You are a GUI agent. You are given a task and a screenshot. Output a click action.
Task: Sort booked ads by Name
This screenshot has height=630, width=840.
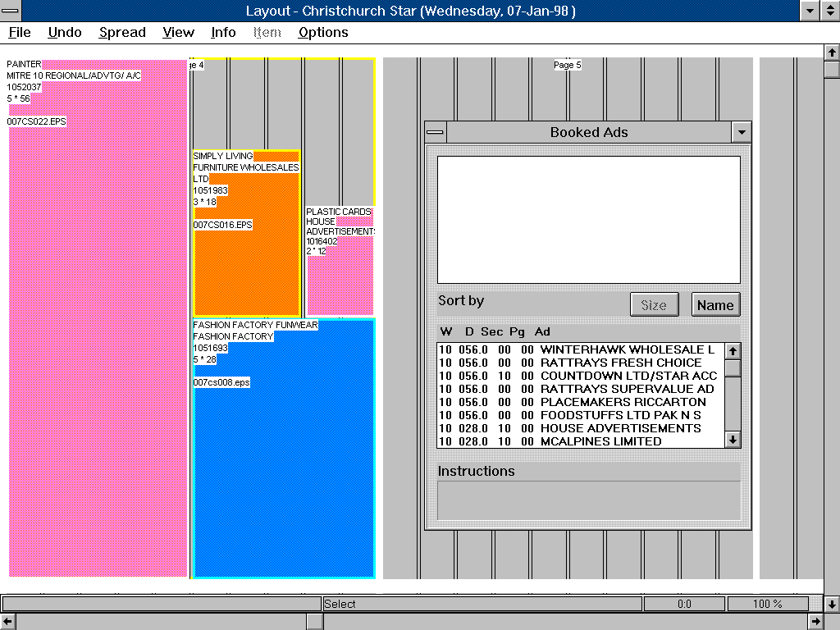coord(715,305)
